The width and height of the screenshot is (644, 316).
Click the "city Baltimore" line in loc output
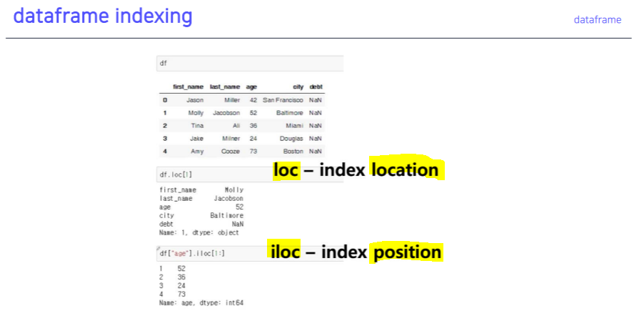[201, 216]
